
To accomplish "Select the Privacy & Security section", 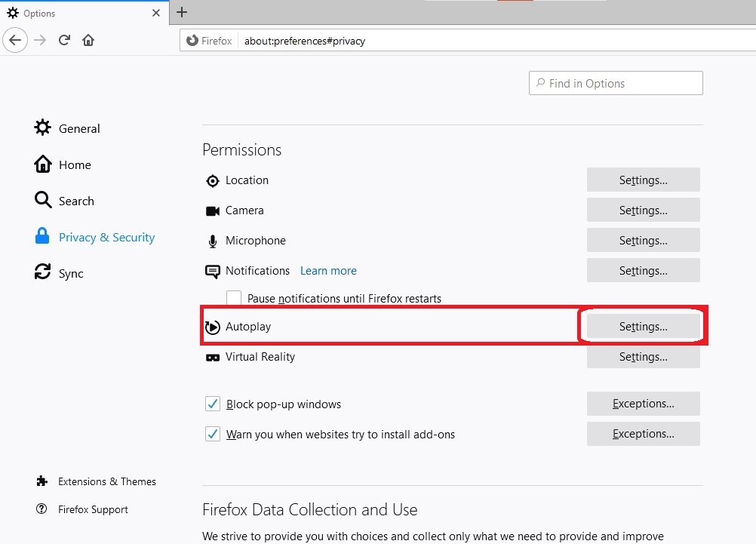I will [106, 237].
